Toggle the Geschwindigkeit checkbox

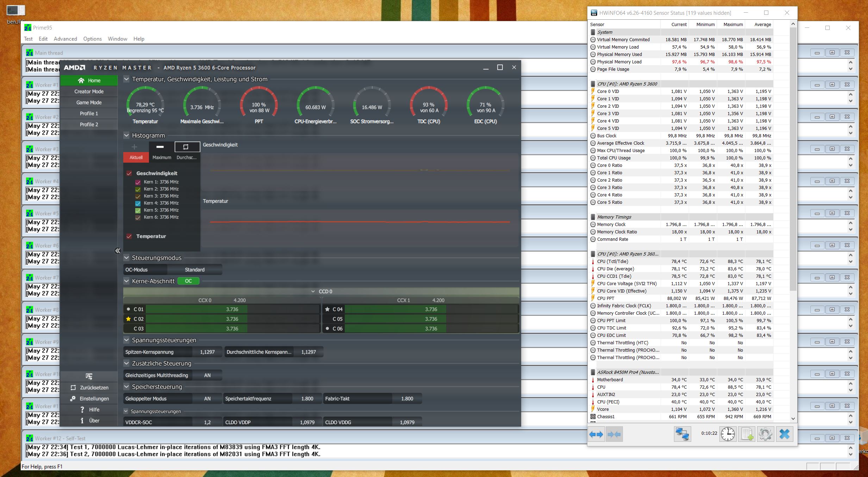click(x=129, y=173)
